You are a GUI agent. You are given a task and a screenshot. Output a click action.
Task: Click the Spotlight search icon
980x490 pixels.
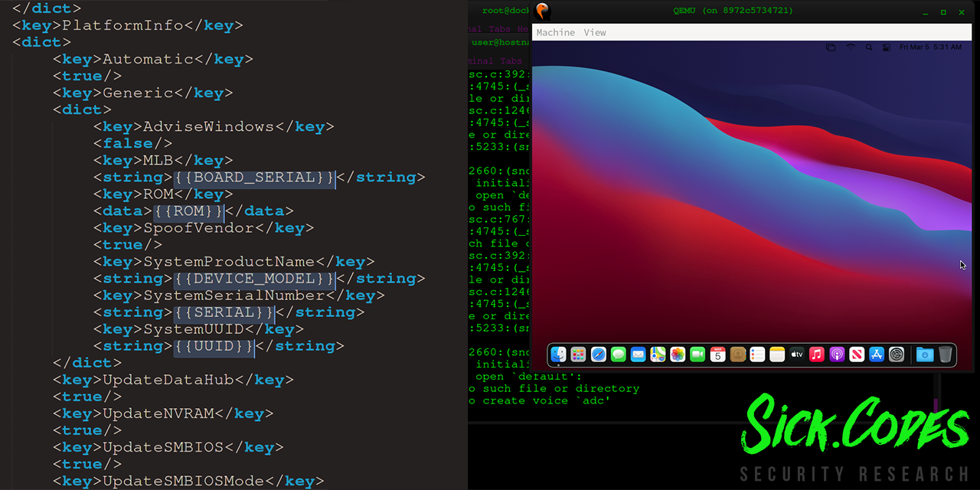[869, 47]
